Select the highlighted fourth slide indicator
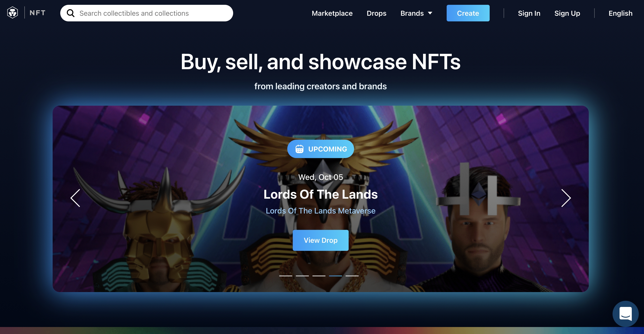The width and height of the screenshot is (644, 334). pyautogui.click(x=335, y=276)
